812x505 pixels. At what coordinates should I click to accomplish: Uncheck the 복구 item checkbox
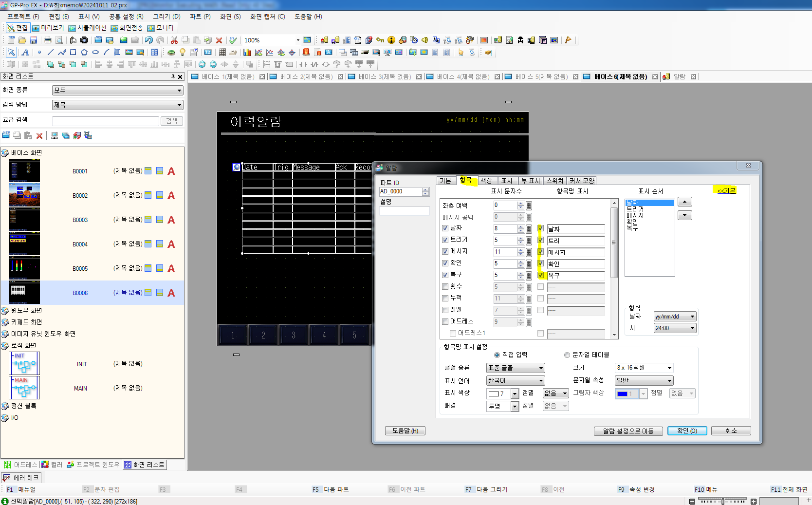pos(445,275)
